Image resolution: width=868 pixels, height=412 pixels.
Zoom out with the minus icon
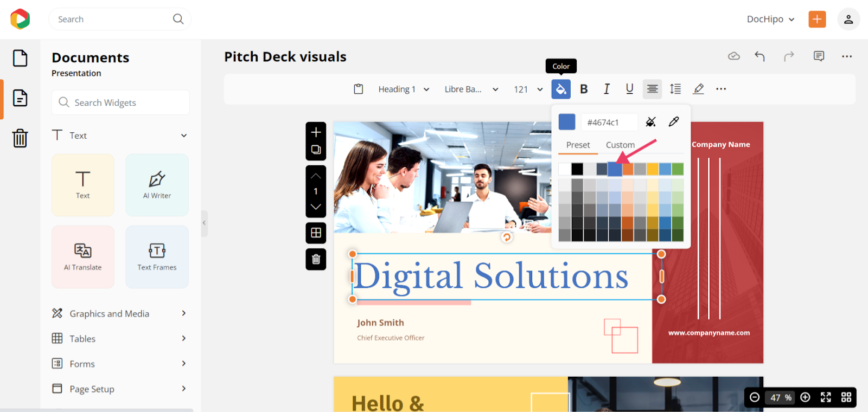coord(755,397)
